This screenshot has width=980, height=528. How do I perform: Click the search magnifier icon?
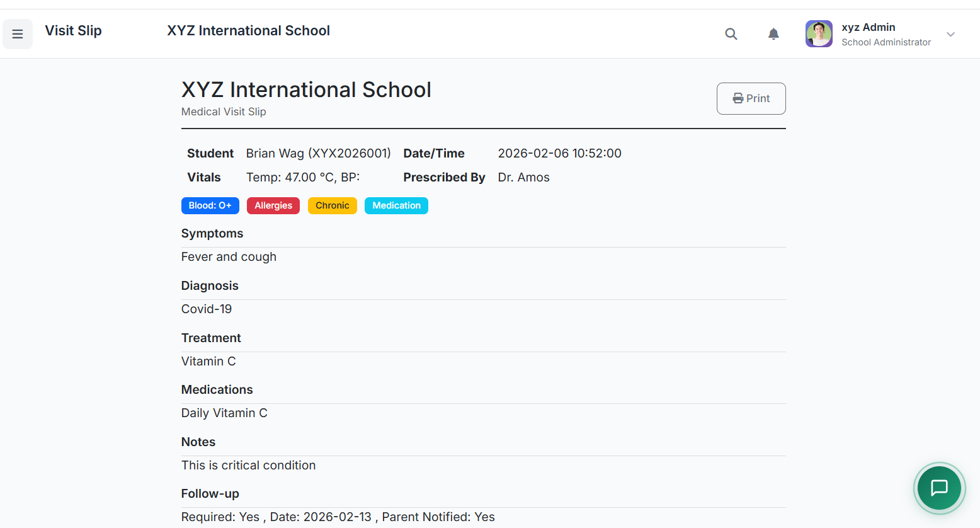tap(731, 34)
